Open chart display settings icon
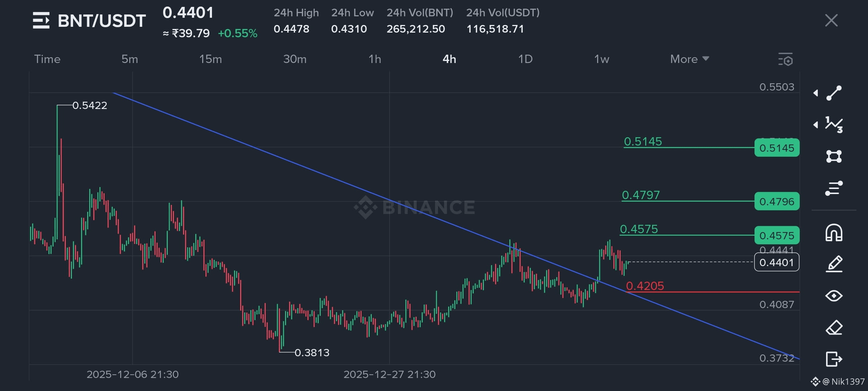 pos(786,59)
